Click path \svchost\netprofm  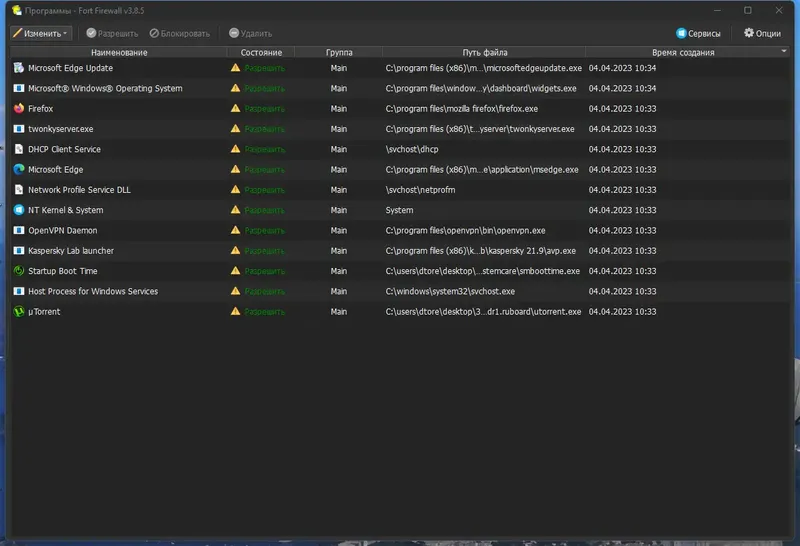click(420, 190)
